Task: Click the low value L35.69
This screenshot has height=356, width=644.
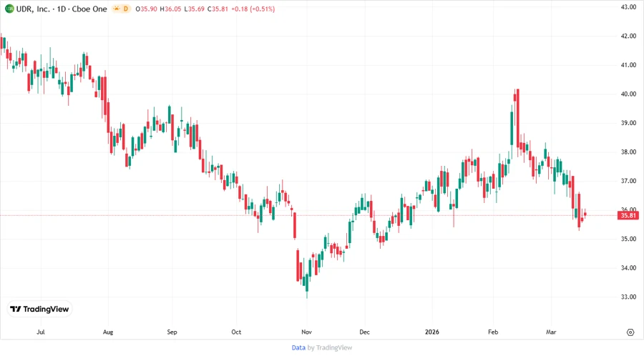Action: [x=194, y=9]
